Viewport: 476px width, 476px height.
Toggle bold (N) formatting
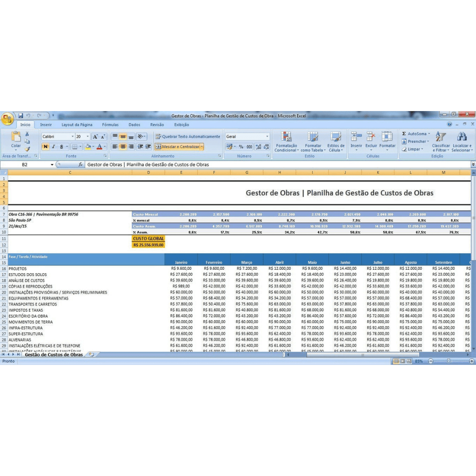(x=45, y=147)
